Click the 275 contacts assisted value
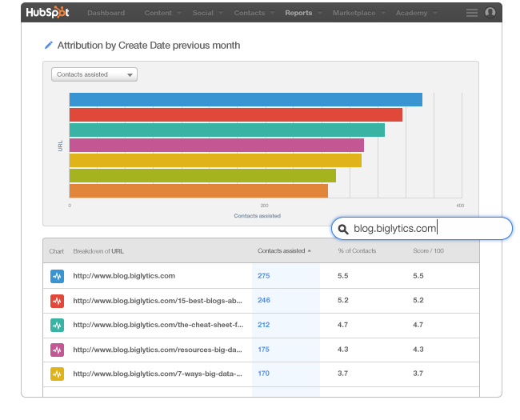The image size is (520, 420). [264, 276]
